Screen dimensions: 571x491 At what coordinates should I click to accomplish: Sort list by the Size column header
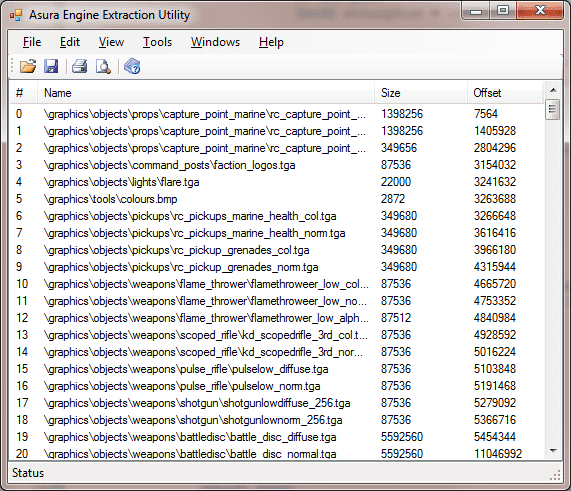[x=421, y=93]
